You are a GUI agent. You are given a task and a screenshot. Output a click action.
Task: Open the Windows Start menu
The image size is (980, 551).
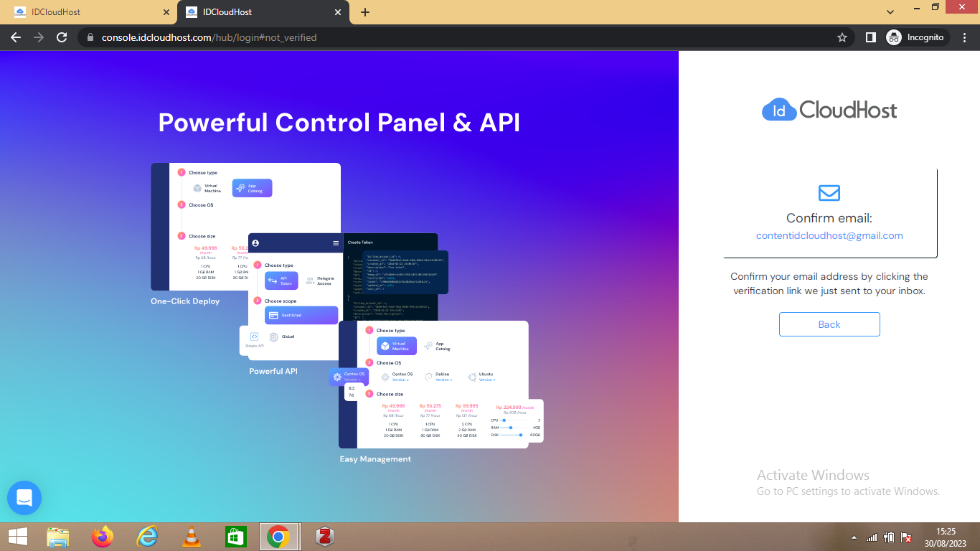[x=17, y=537]
